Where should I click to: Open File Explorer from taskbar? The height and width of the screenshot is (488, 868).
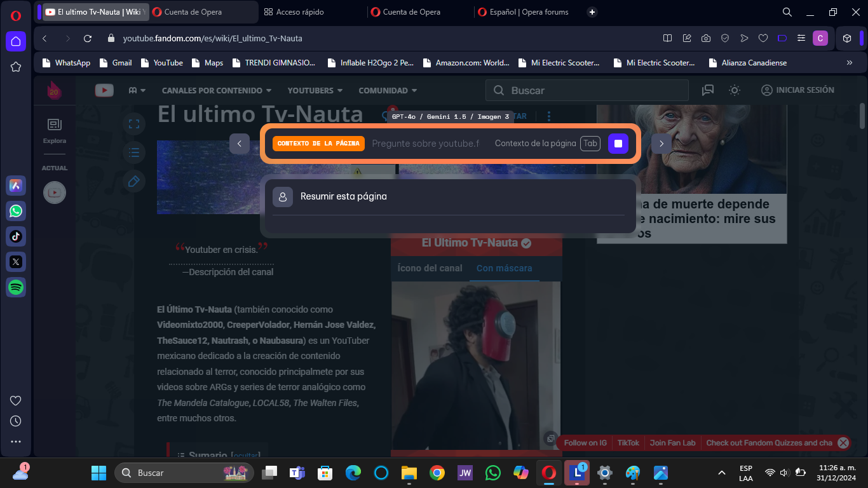[408, 473]
